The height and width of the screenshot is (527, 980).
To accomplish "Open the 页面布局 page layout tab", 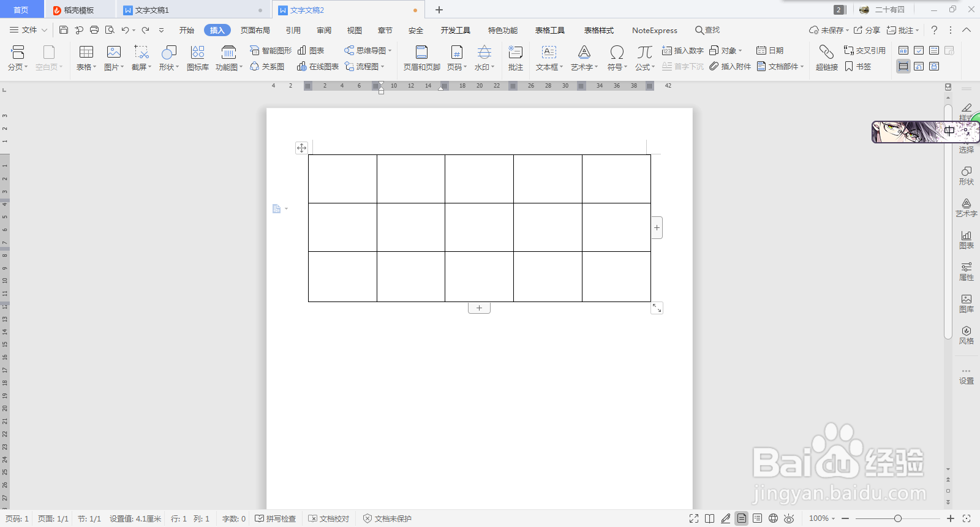I will point(255,30).
